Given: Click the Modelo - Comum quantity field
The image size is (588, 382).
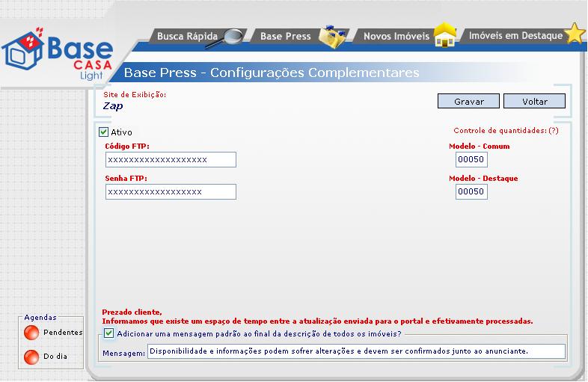Looking at the screenshot, I should (471, 160).
